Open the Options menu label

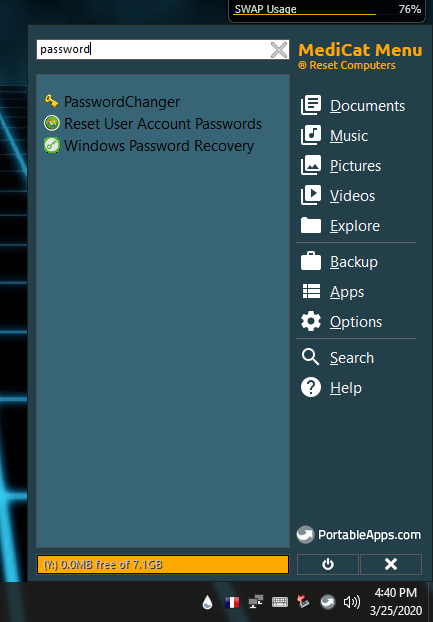pyautogui.click(x=356, y=322)
